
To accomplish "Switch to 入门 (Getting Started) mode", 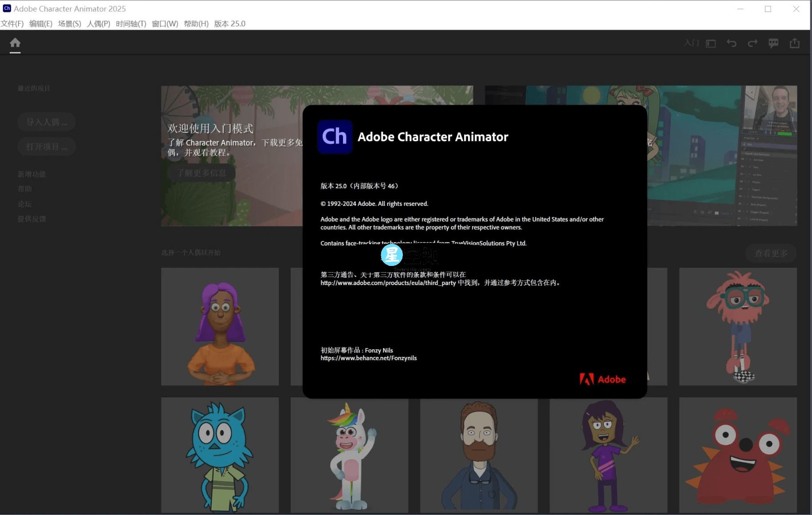I will (x=691, y=43).
